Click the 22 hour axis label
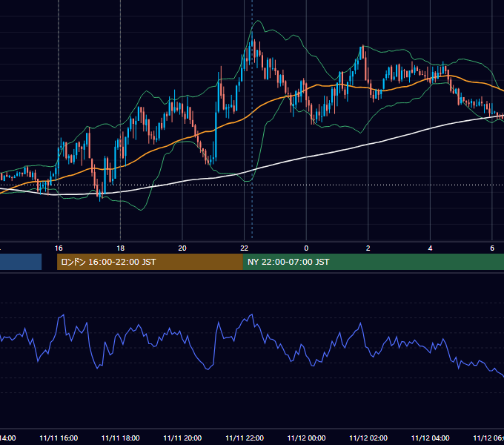The width and height of the screenshot is (504, 445). (x=245, y=248)
